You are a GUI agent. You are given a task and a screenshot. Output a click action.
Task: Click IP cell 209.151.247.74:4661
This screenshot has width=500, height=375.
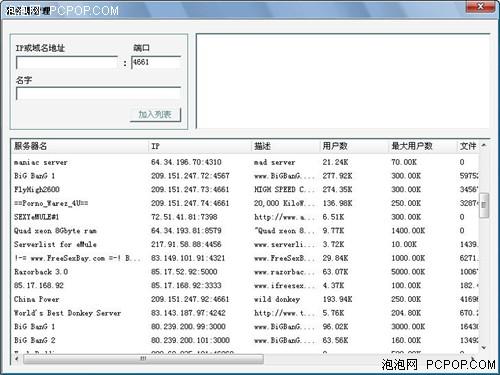coord(190,203)
